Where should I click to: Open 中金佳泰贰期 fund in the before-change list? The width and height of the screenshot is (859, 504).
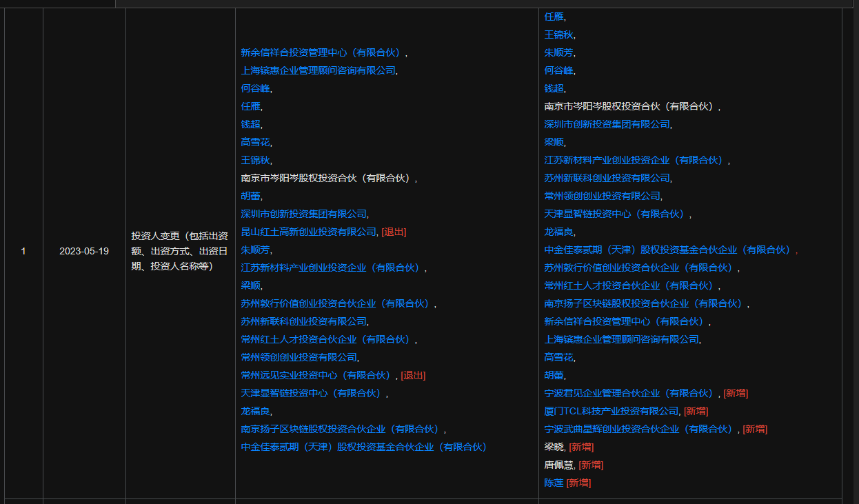point(364,447)
